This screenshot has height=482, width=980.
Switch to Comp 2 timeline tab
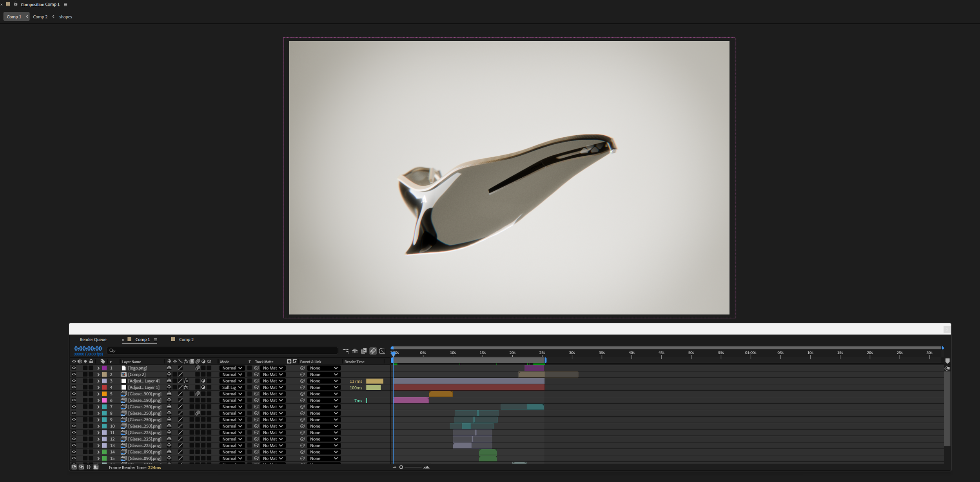(x=186, y=340)
